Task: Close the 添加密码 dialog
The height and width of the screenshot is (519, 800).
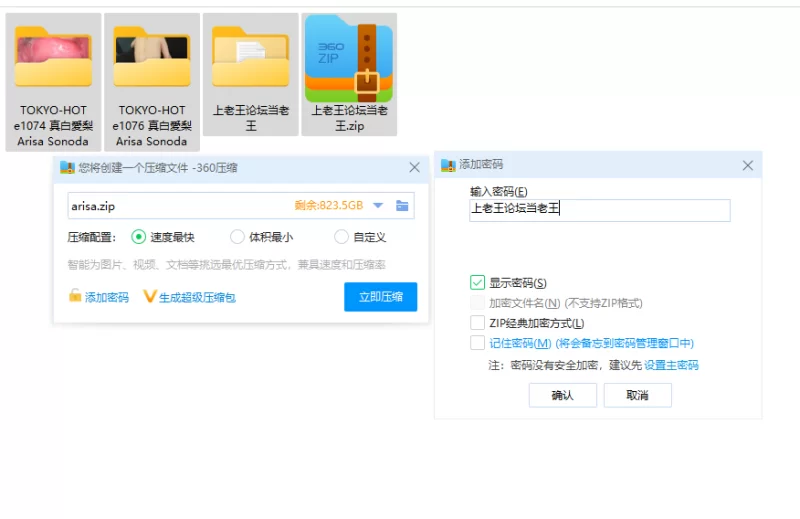Action: click(x=747, y=165)
